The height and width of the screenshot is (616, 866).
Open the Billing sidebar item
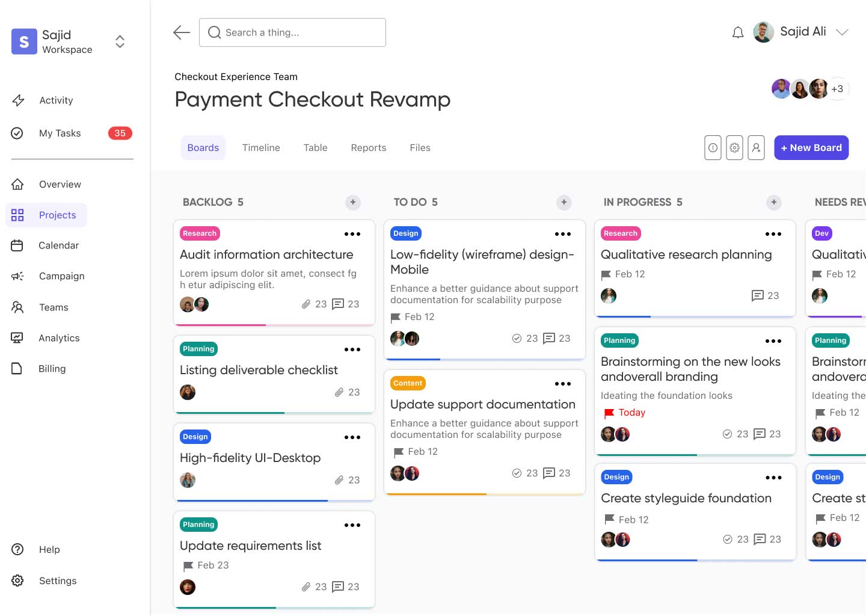pos(52,369)
